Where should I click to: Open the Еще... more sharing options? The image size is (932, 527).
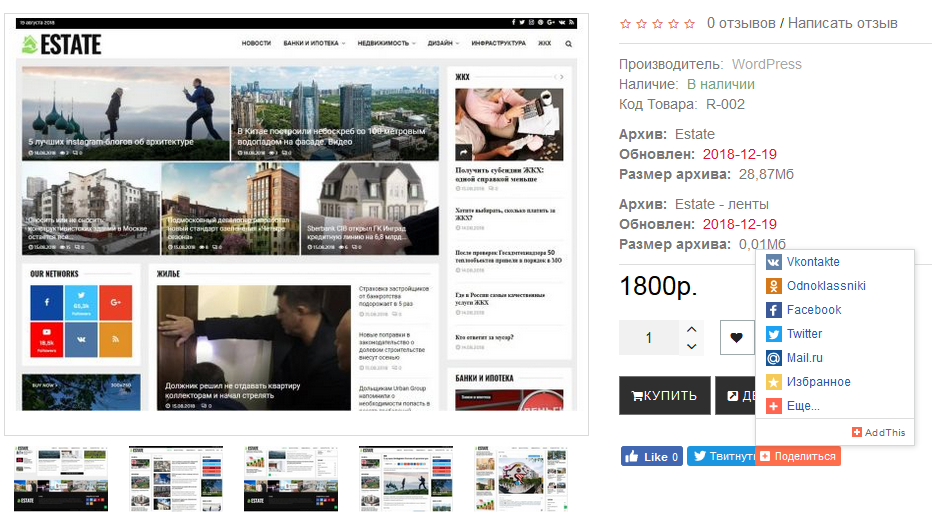tap(802, 406)
